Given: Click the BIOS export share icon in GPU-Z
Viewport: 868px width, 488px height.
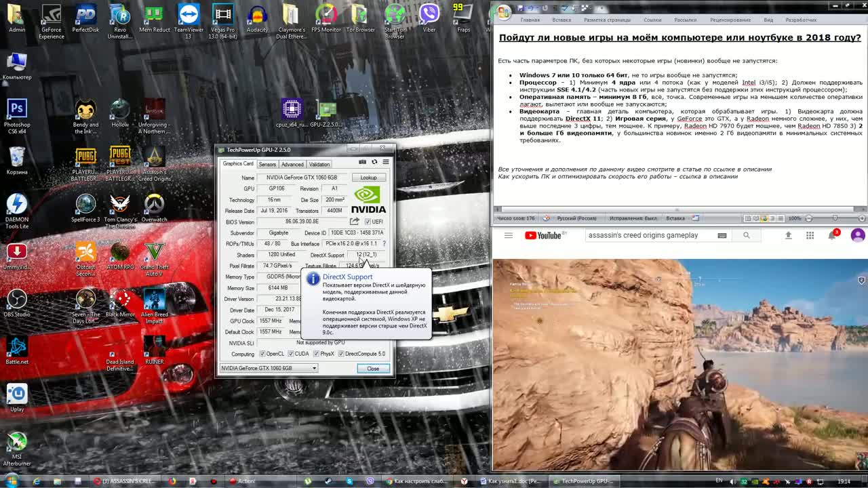Looking at the screenshot, I should (354, 222).
